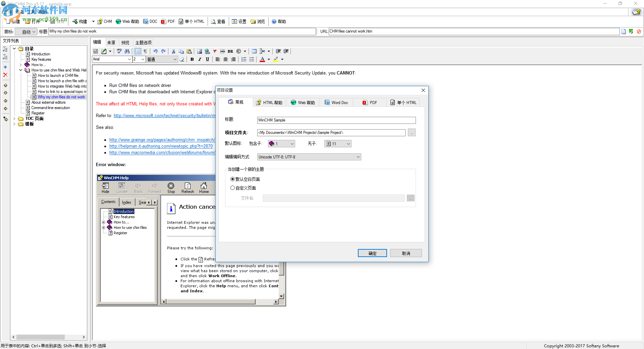Screen dimensions: 644x349
Task: Open the 编辑编码方式 encoding dropdown
Action: pos(357,157)
